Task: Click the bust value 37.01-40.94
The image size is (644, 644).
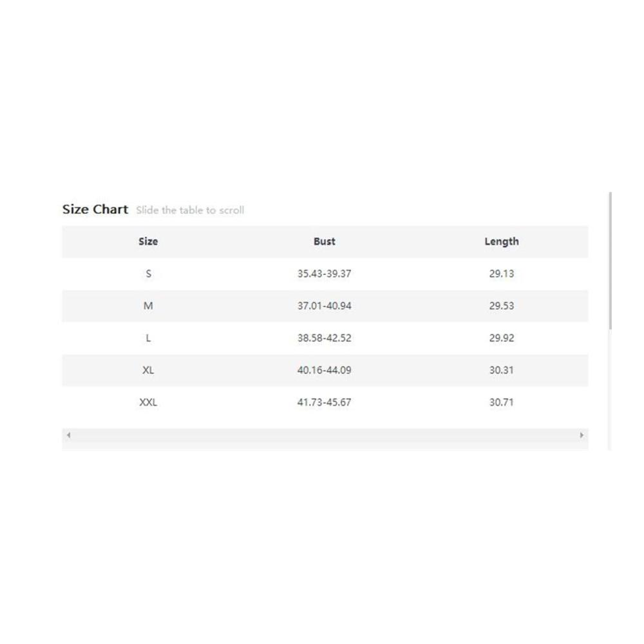Action: pyautogui.click(x=325, y=305)
